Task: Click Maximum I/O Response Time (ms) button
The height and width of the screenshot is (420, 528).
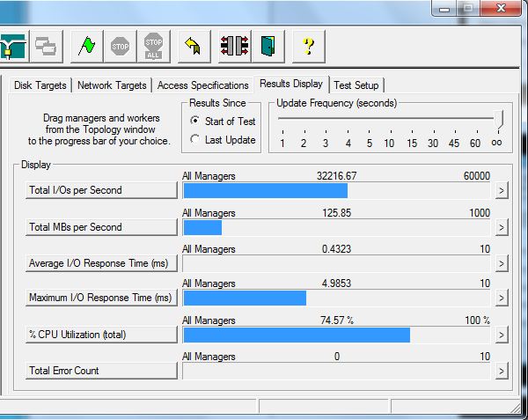Action: point(101,298)
